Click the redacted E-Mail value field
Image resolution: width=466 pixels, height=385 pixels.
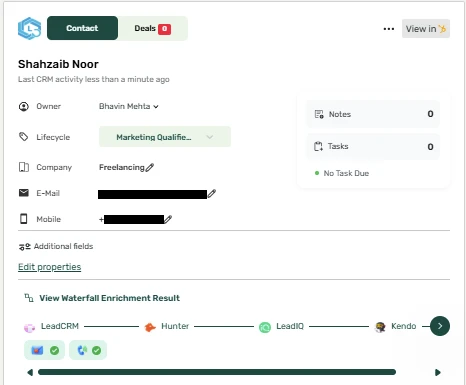tap(153, 194)
